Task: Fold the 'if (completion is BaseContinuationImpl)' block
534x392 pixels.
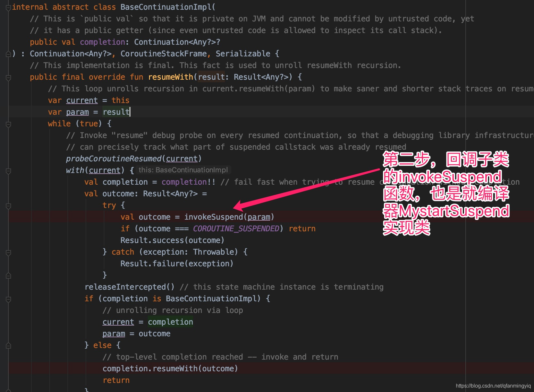Action: click(8, 299)
